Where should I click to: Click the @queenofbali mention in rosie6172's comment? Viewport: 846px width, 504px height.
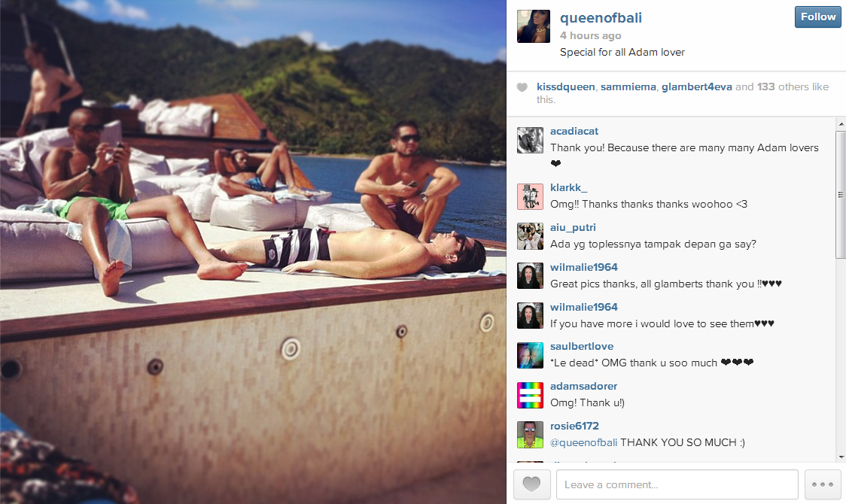click(x=583, y=442)
